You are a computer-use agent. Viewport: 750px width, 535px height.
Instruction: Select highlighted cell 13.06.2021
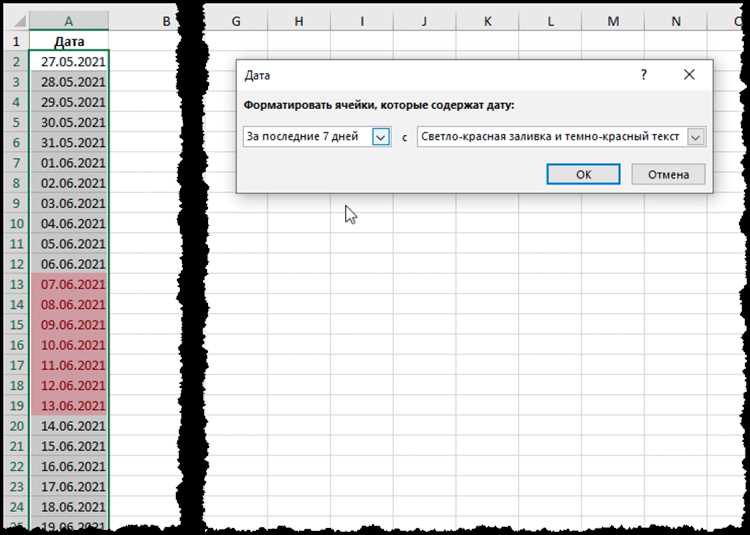click(69, 405)
